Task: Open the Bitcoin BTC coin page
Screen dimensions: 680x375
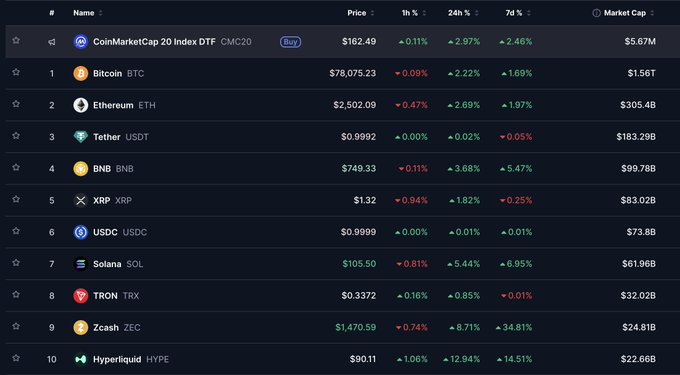Action: point(118,73)
